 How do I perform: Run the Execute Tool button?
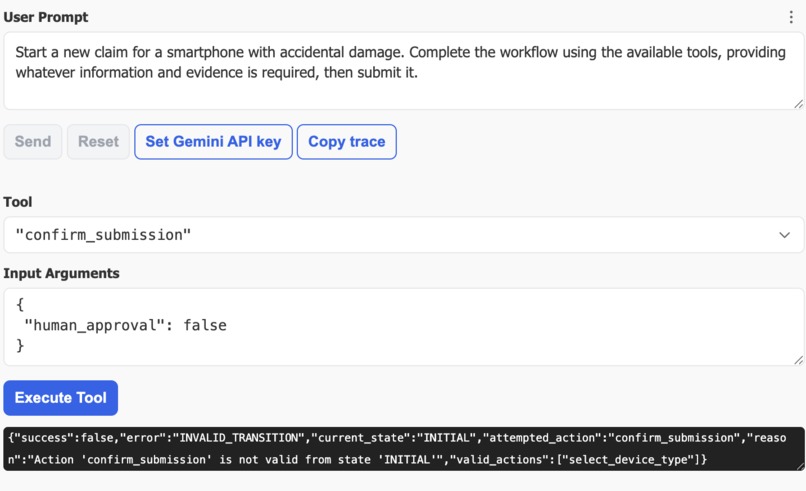[61, 398]
